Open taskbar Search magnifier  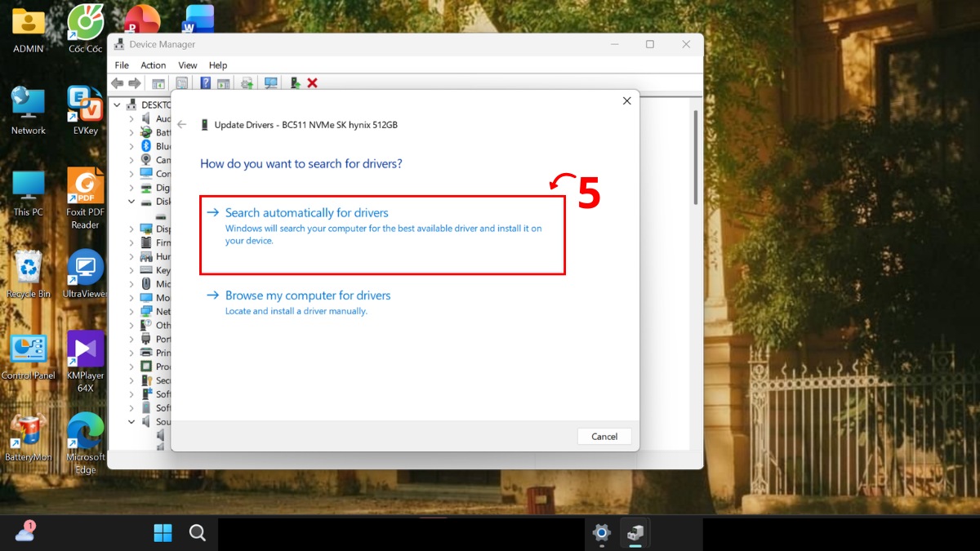(197, 533)
